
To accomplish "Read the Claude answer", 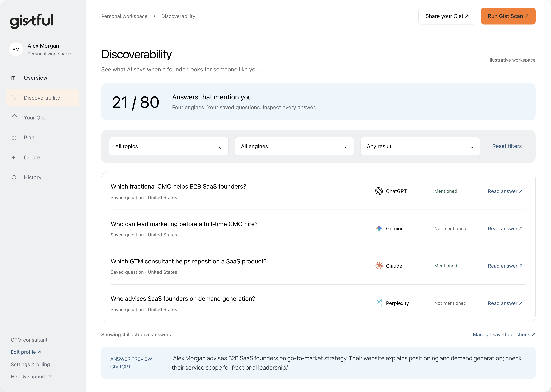I will pos(505,266).
